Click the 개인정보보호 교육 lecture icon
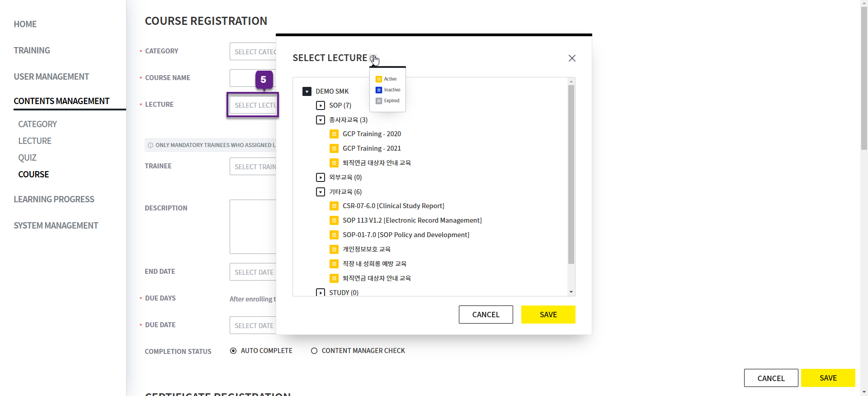The image size is (868, 396). [x=334, y=249]
